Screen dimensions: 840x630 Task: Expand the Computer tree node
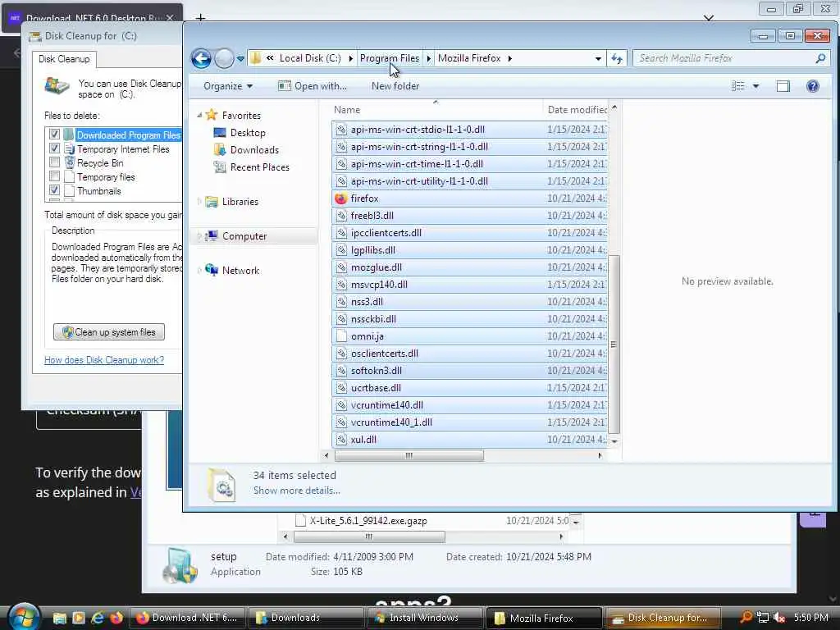click(199, 236)
